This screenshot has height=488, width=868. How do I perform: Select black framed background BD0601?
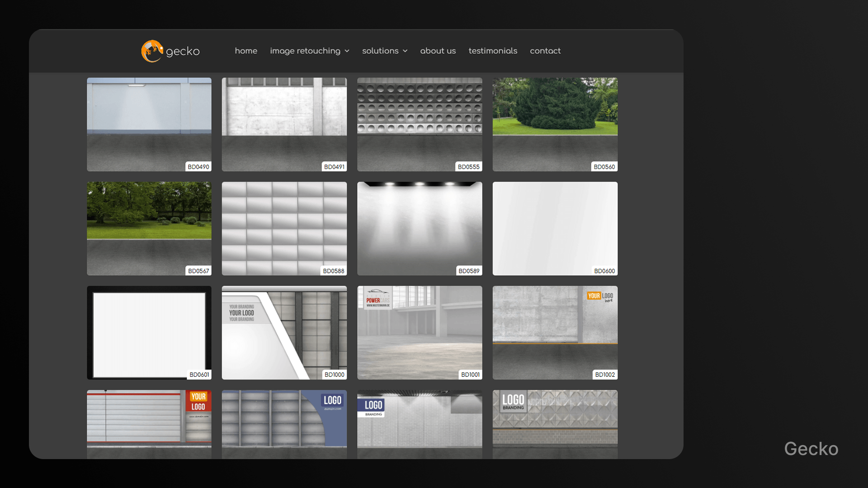tap(149, 332)
